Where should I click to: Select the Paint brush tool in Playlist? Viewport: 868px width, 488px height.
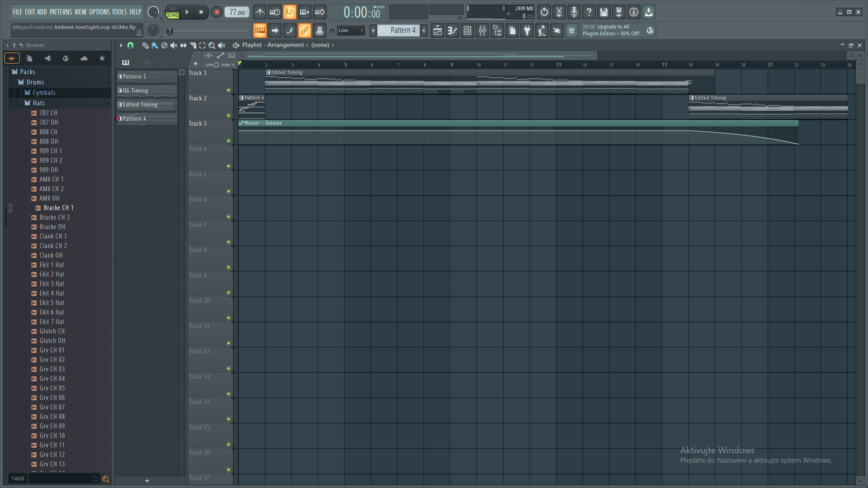pos(155,45)
